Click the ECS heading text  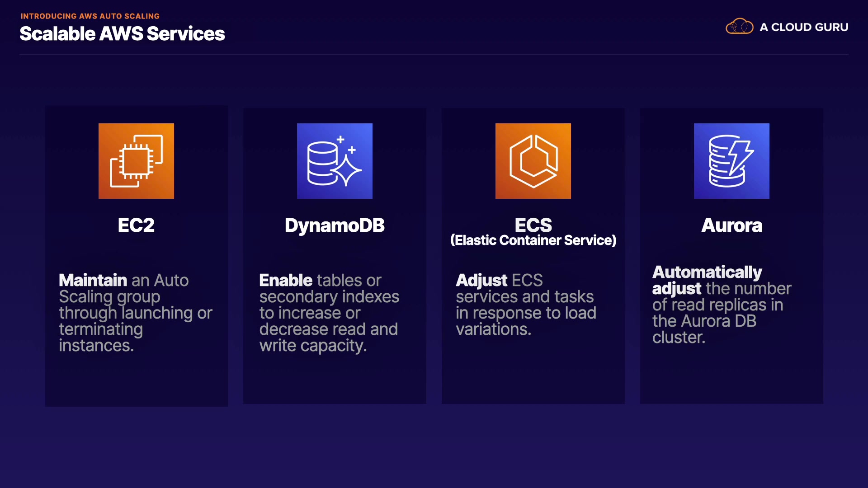click(x=533, y=225)
